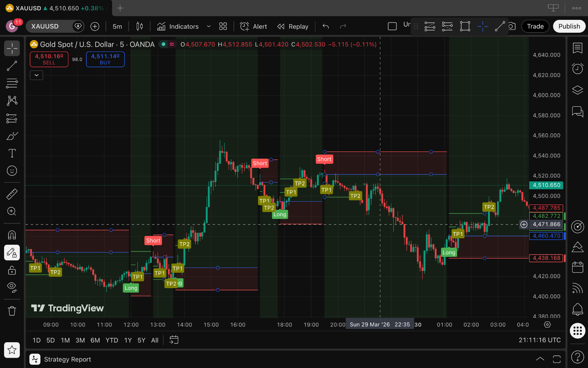
Task: Expand the indicator templates chevron
Action: pos(209,26)
